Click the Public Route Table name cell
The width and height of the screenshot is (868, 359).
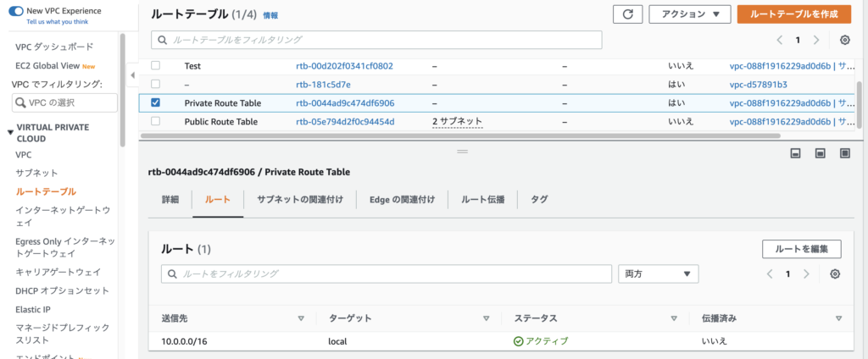coord(221,121)
